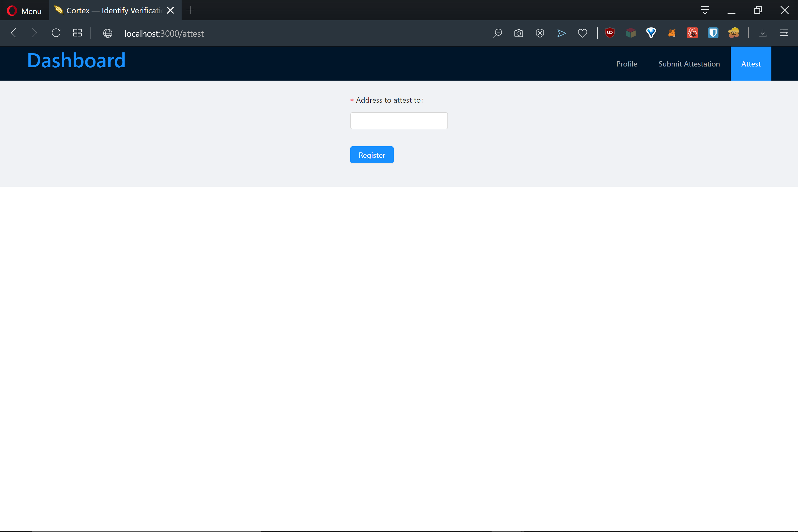The image size is (798, 532).
Task: Click the React Developer Tools extension icon
Action: [692, 33]
